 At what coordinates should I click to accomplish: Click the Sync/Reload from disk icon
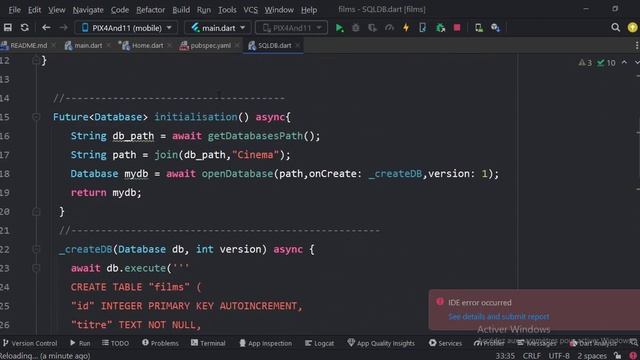[24, 27]
